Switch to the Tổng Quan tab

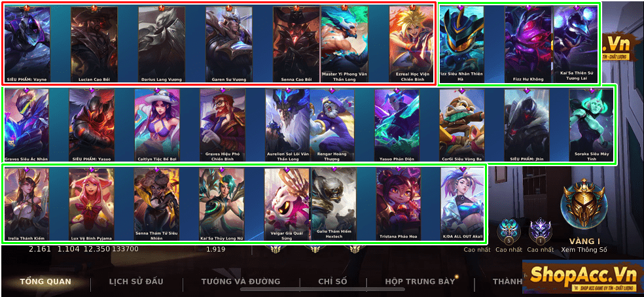coord(45,282)
